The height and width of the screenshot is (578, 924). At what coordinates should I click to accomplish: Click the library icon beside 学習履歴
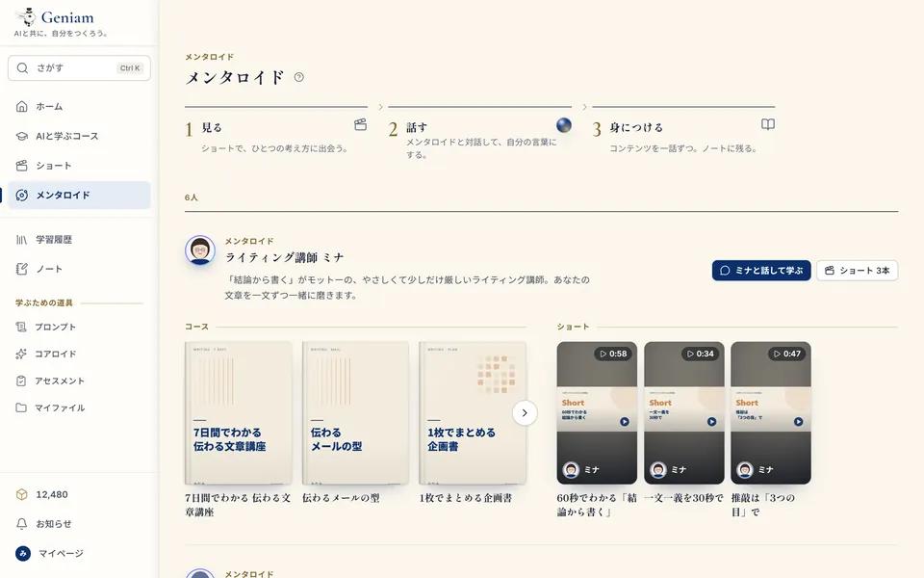point(22,240)
